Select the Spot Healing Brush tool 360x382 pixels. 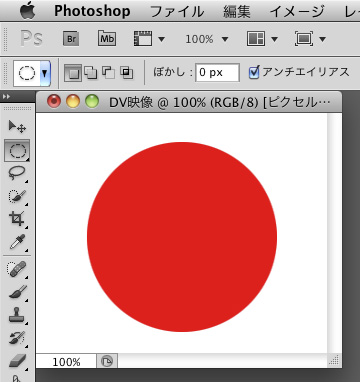coord(17,269)
